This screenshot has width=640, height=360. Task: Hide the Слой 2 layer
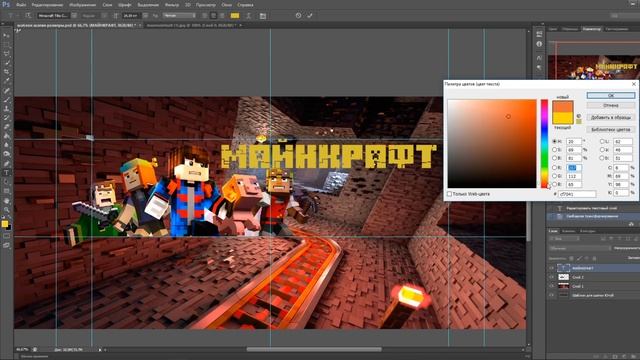[551, 277]
